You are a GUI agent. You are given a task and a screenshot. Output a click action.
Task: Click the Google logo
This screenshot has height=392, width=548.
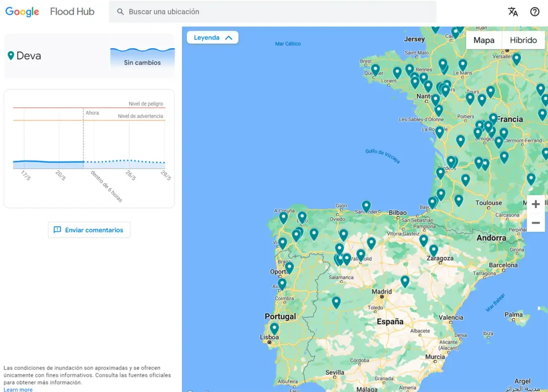[23, 12]
